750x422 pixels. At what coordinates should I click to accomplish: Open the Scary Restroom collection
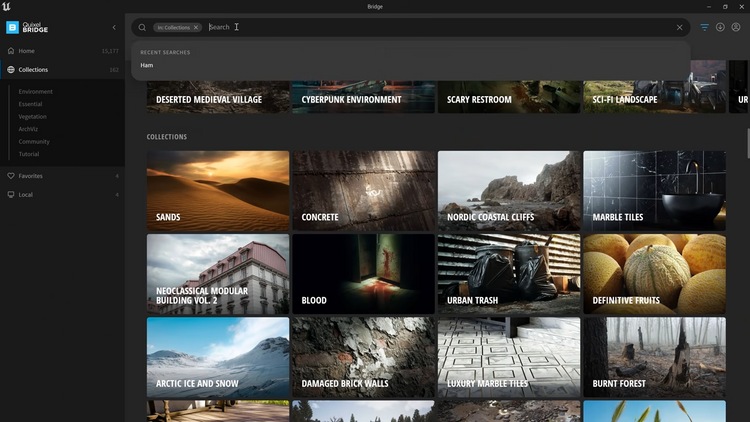509,97
